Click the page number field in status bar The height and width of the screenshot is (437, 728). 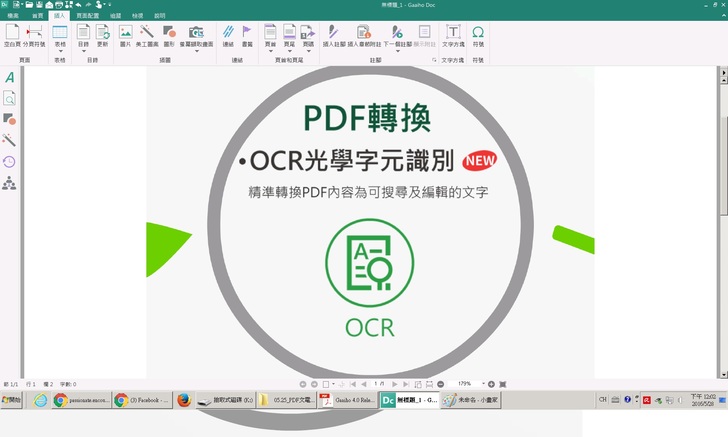pyautogui.click(x=379, y=384)
